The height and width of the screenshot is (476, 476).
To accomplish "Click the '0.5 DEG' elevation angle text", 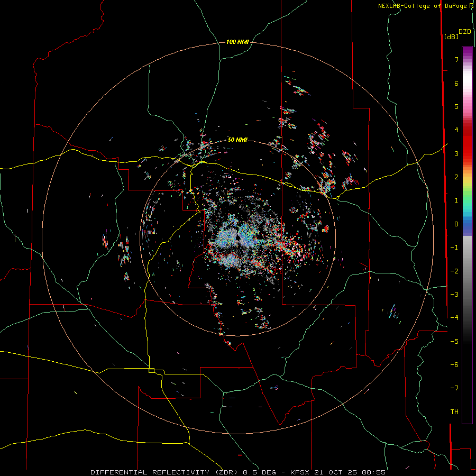I will [258, 472].
